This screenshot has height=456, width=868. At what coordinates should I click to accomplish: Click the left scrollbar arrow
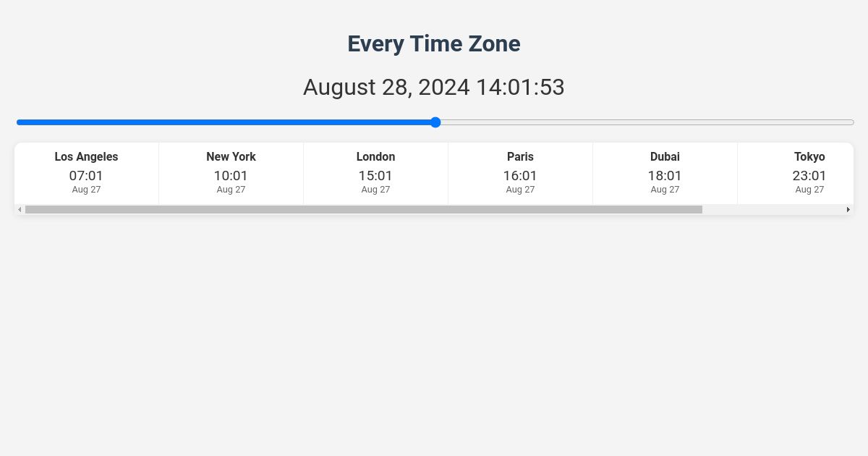20,209
